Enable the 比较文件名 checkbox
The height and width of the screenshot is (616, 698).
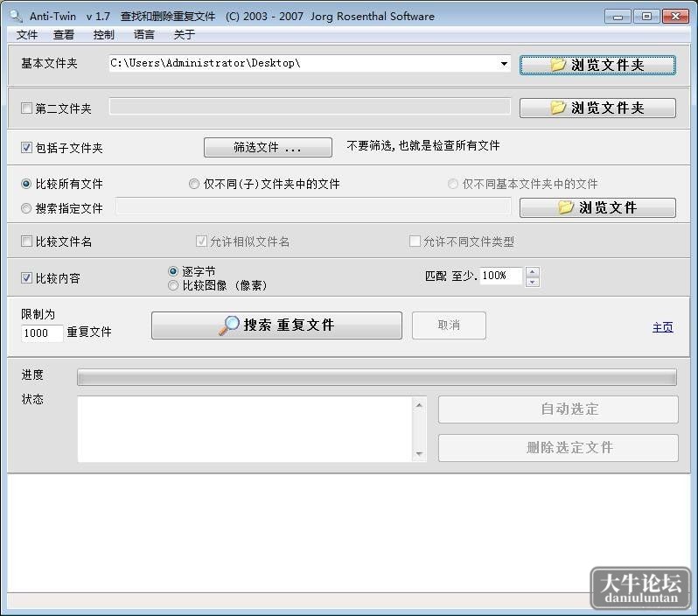point(27,241)
